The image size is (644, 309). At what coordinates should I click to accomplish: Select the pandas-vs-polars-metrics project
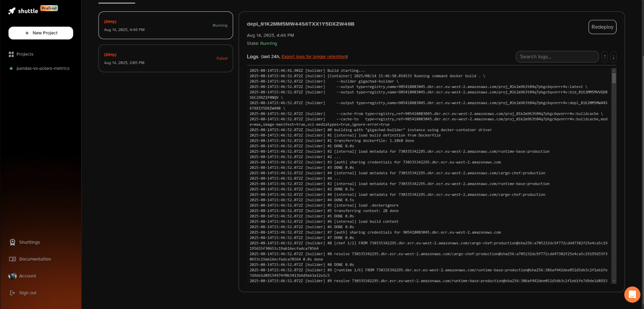(43, 68)
